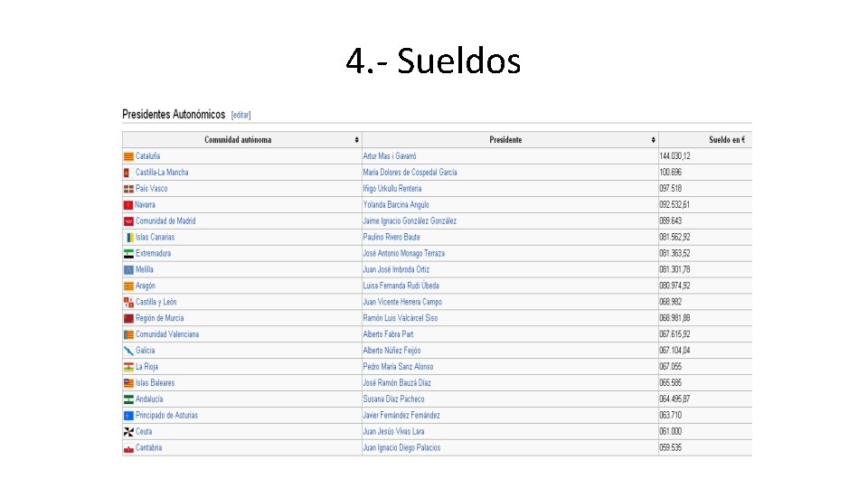Click the Galicia flag icon
Image resolution: width=868 pixels, height=488 pixels.
(x=128, y=351)
